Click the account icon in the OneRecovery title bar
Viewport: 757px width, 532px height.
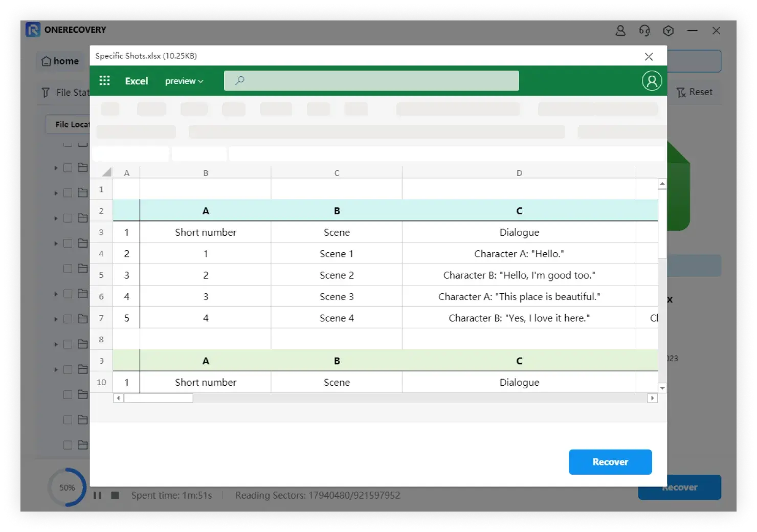coord(620,31)
